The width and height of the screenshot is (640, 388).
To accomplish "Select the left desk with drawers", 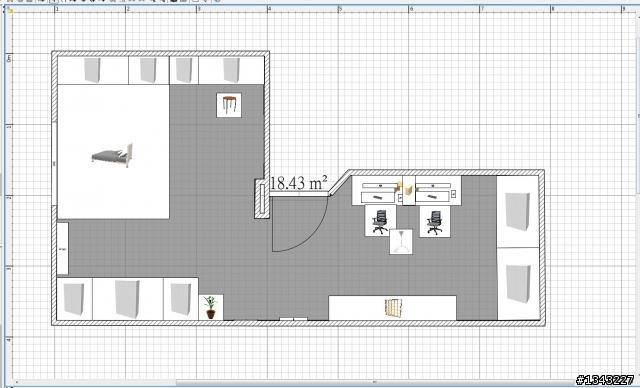I will click(378, 191).
